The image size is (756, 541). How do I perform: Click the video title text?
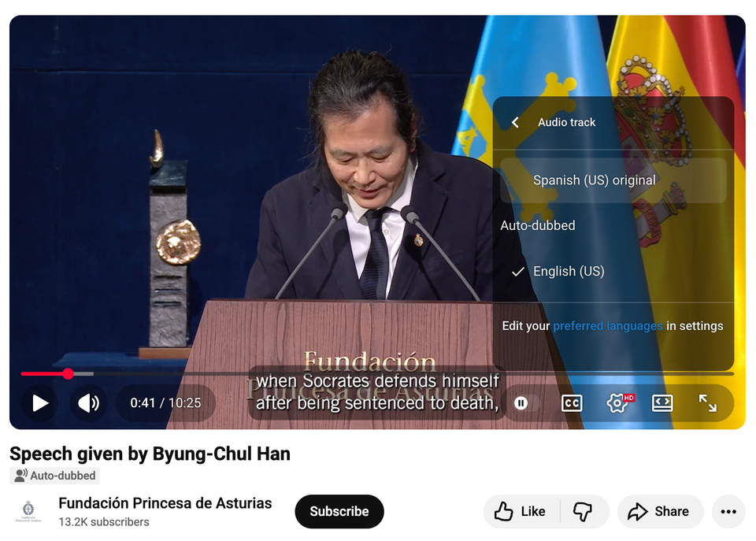click(150, 454)
